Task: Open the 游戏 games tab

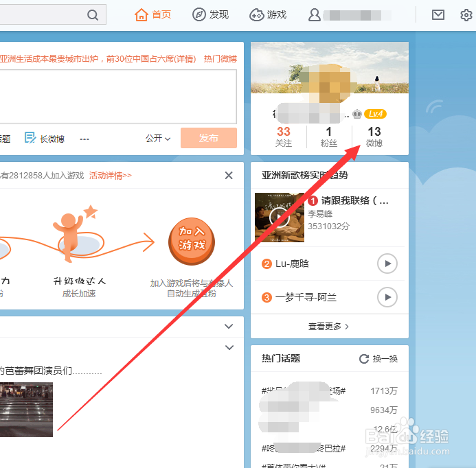Action: point(268,14)
